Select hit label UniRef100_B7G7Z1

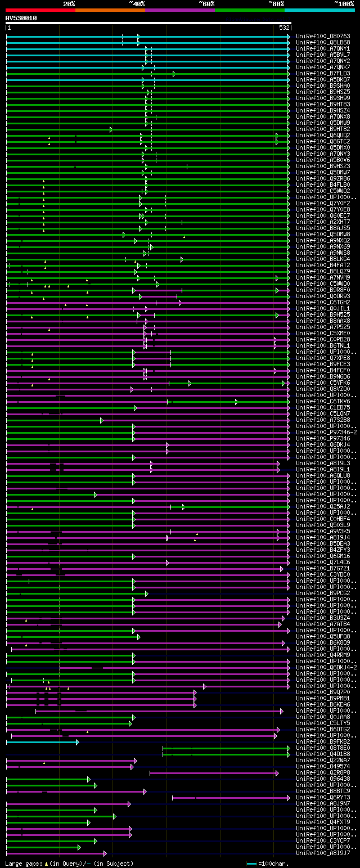(323, 568)
